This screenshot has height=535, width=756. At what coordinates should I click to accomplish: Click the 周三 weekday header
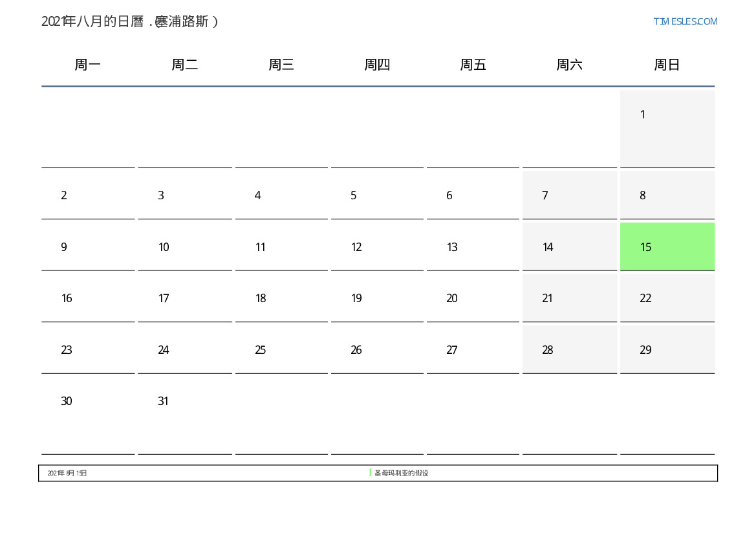[281, 65]
